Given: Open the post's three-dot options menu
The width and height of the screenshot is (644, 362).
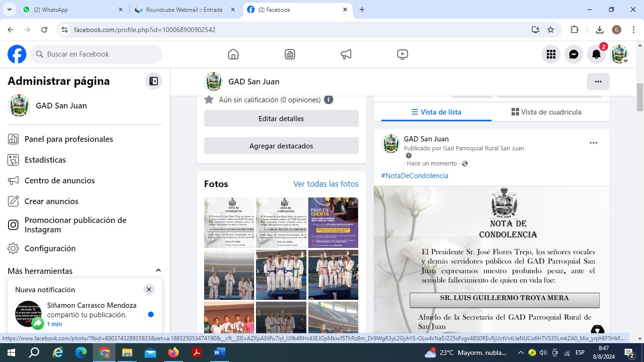Looking at the screenshot, I should (594, 143).
